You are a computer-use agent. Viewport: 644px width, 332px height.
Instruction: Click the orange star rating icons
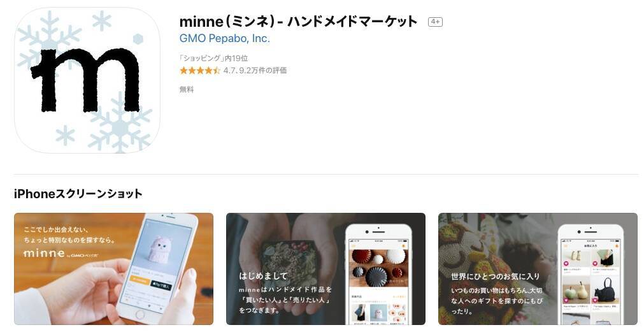point(200,71)
